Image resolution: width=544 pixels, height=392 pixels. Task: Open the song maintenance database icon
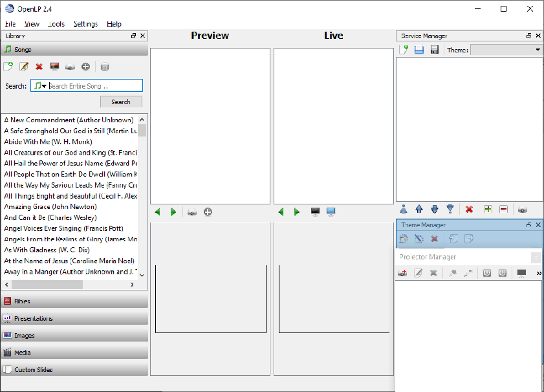pyautogui.click(x=104, y=67)
